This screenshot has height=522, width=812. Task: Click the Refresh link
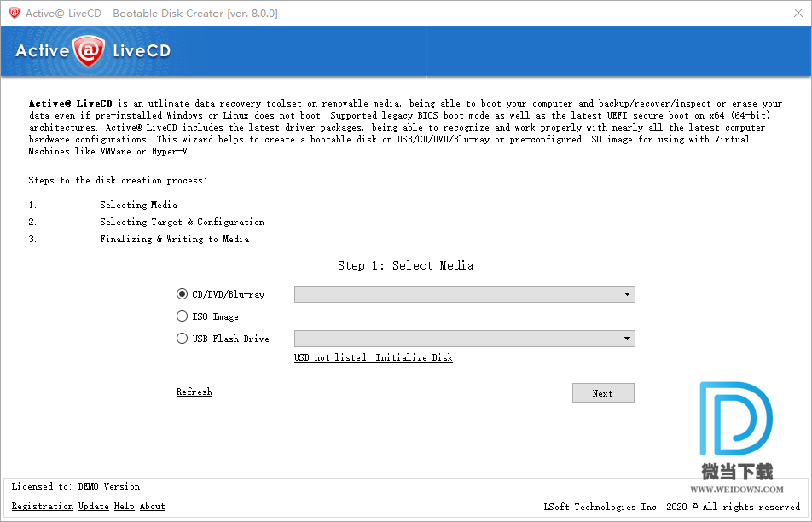click(x=194, y=391)
